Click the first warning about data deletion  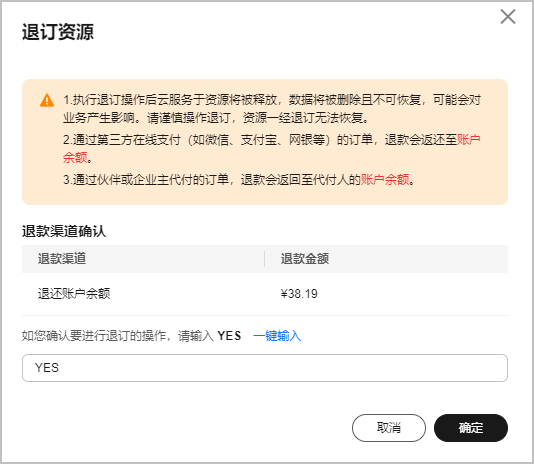coord(272,109)
